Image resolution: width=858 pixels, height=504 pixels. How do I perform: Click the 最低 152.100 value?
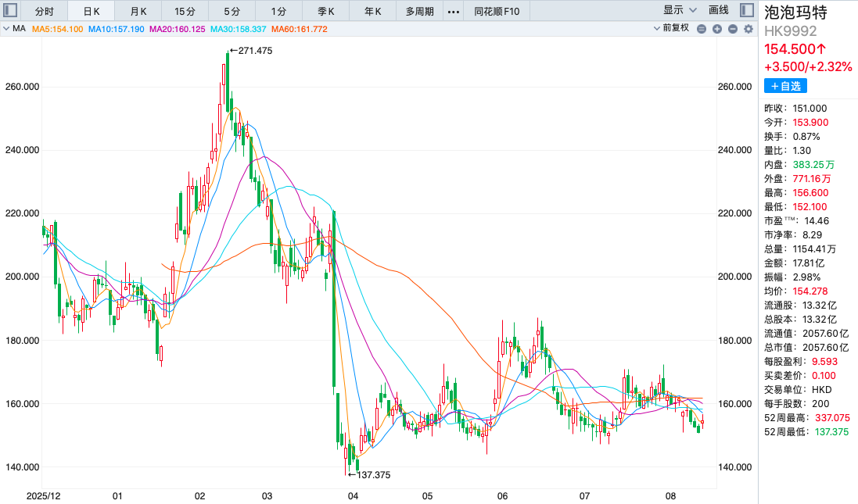pyautogui.click(x=810, y=207)
